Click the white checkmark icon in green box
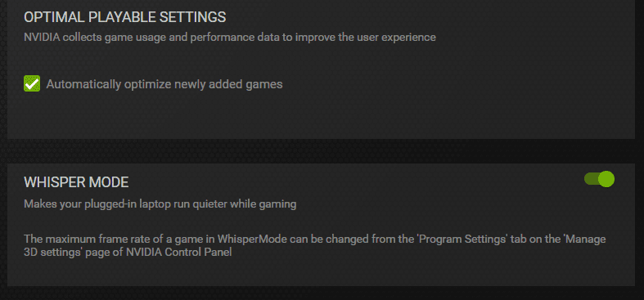 tap(32, 83)
